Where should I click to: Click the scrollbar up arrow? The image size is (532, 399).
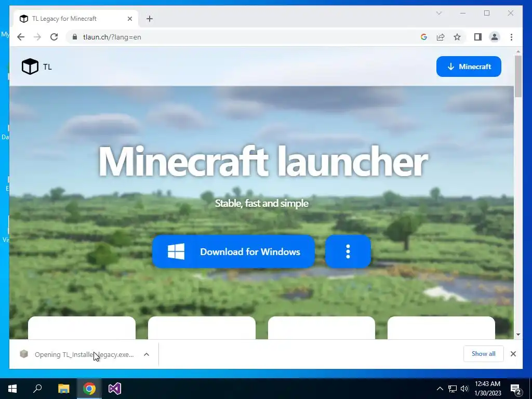coord(518,51)
